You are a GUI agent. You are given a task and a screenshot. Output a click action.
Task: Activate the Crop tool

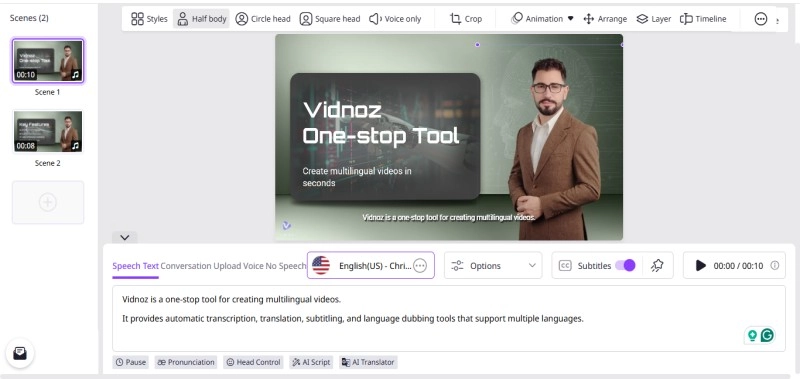(465, 19)
